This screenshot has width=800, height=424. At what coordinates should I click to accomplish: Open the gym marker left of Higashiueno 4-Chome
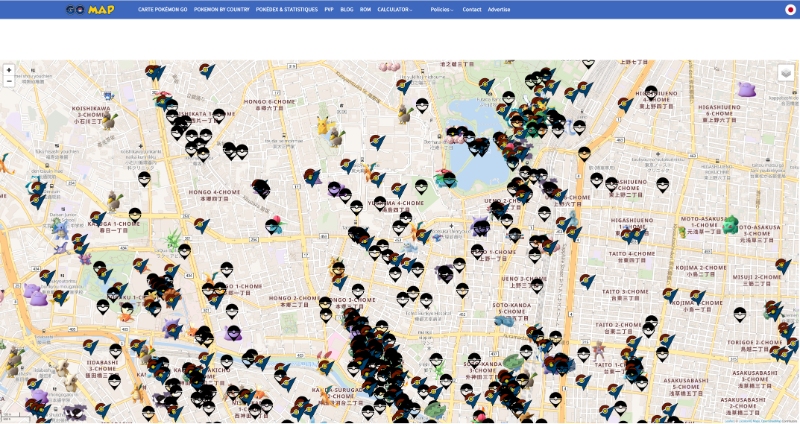[x=625, y=105]
